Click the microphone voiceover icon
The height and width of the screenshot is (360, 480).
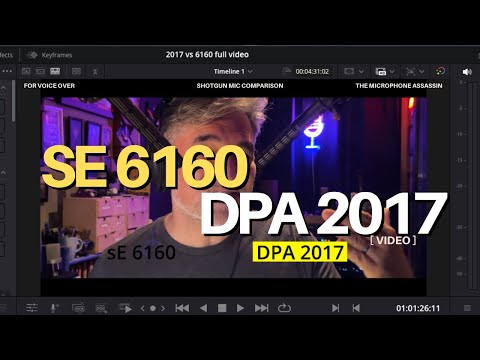[x=54, y=308]
